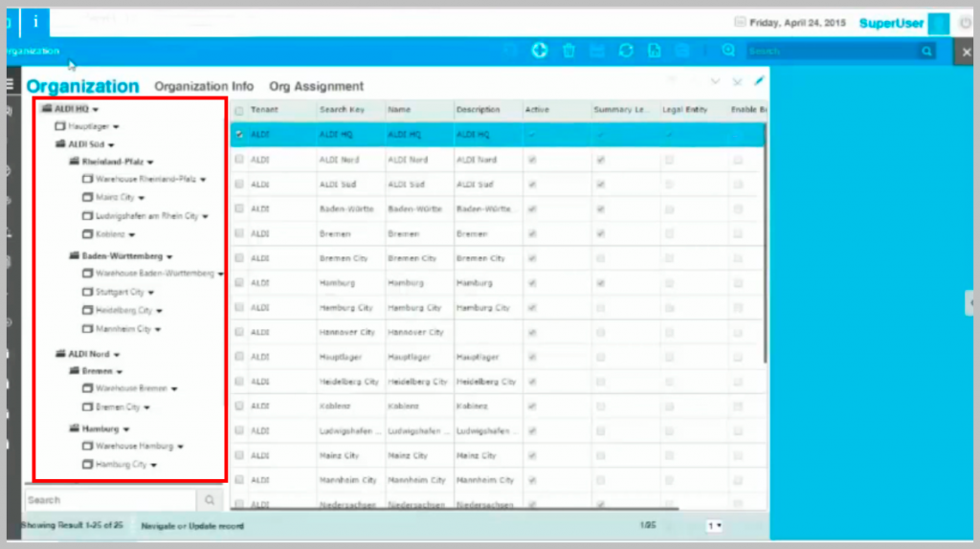
Task: Click the power logout icon beside SuperUser
Action: pyautogui.click(x=965, y=23)
